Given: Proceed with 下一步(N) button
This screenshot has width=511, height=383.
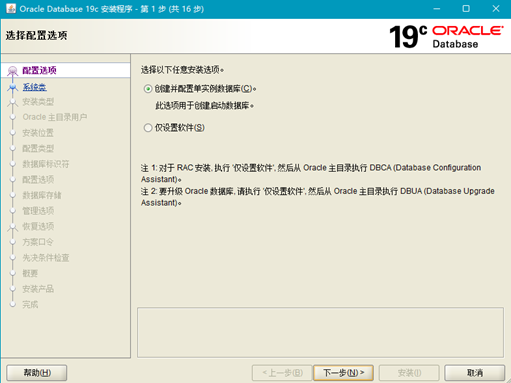Looking at the screenshot, I should pos(343,372).
